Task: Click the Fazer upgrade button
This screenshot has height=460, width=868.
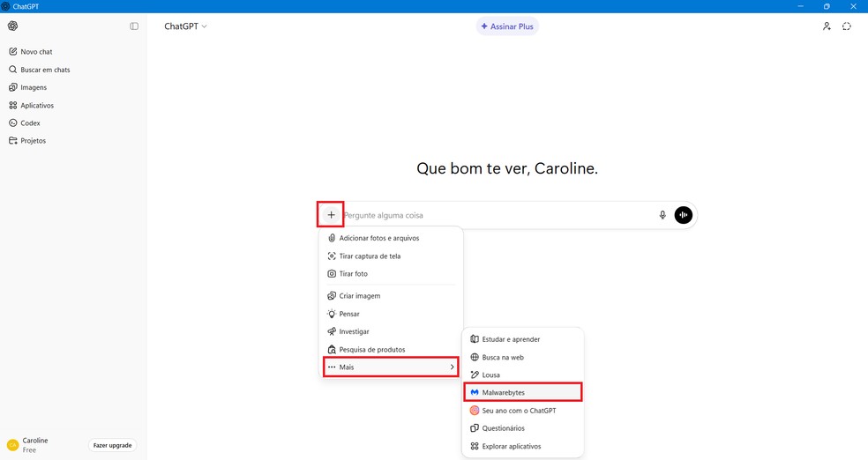Action: pyautogui.click(x=112, y=445)
